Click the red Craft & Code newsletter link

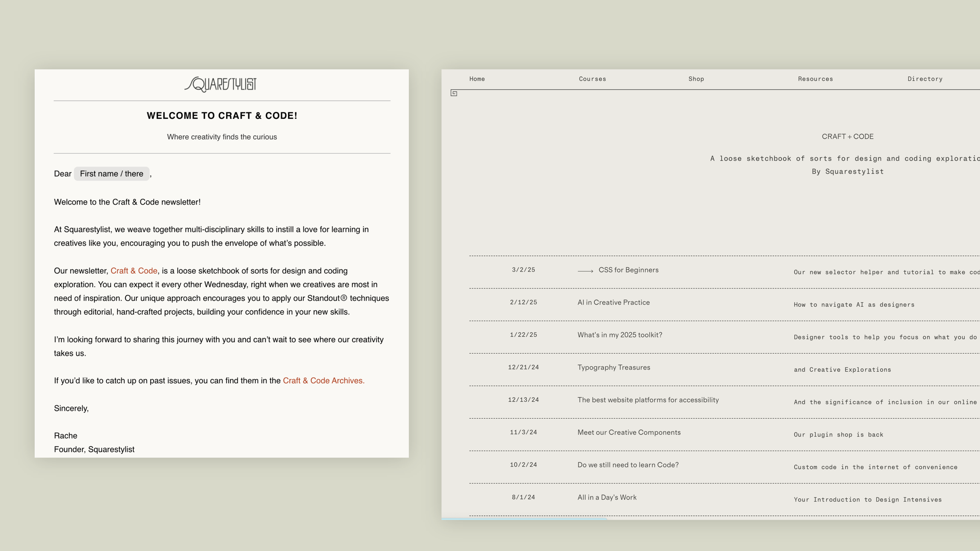134,271
